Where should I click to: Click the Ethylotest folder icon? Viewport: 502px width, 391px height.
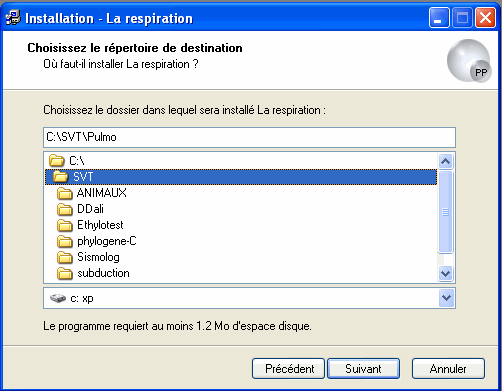tap(64, 225)
